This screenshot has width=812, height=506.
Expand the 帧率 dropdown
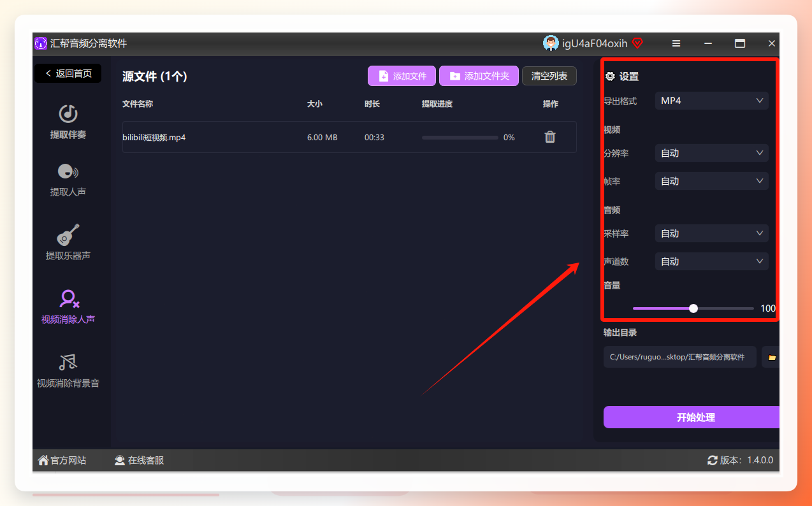(x=711, y=181)
